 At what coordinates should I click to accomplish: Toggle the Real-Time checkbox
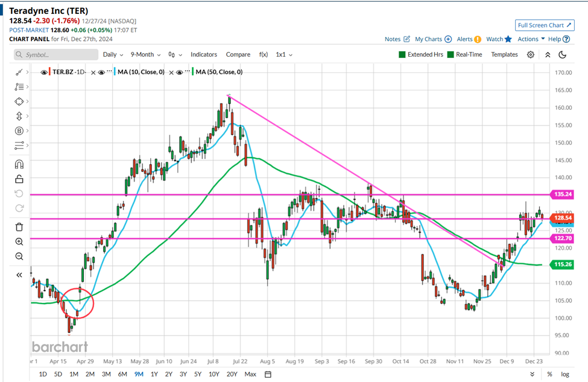(450, 54)
